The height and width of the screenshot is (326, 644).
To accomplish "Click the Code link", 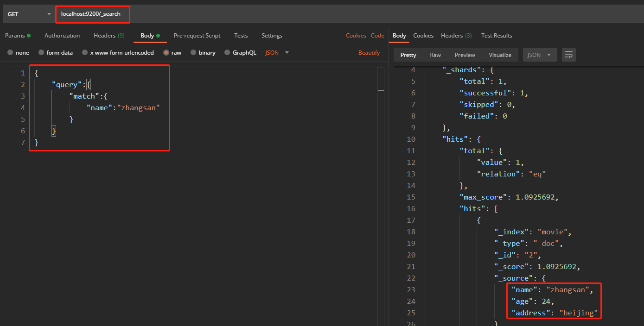I will pos(377,36).
